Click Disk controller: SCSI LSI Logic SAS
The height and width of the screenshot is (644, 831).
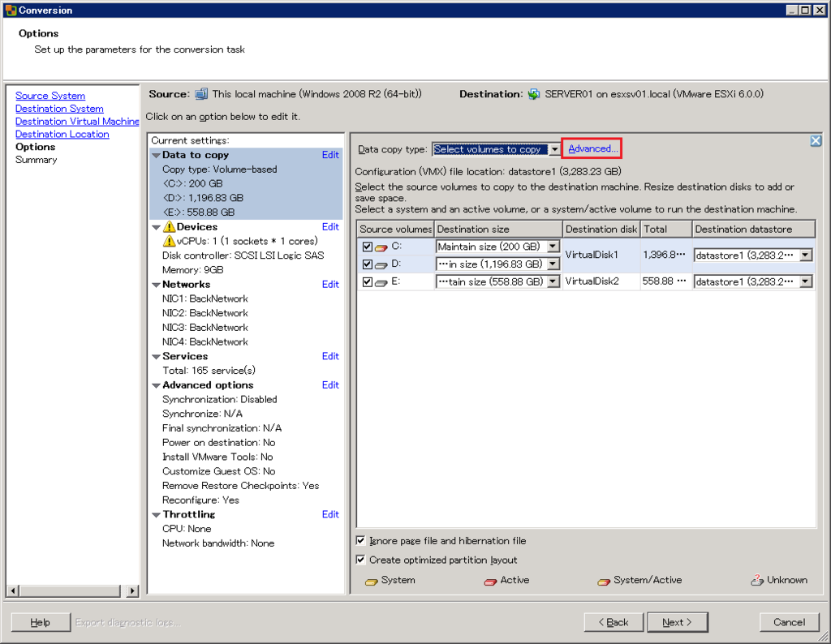[x=243, y=255]
